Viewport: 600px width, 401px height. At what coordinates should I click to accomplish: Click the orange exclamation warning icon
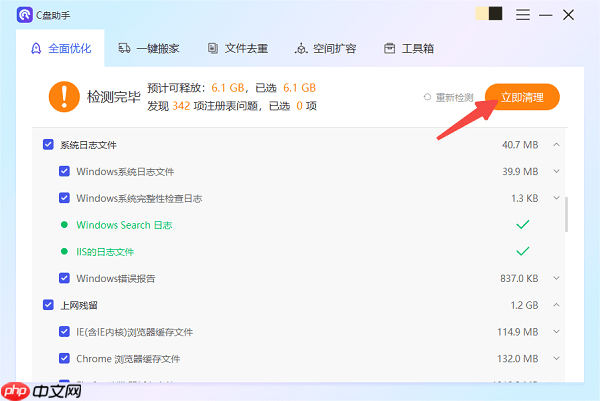(64, 97)
